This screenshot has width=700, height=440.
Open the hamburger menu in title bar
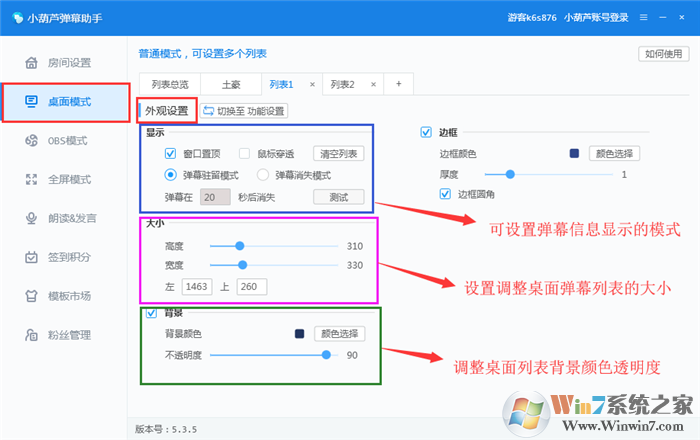[x=643, y=17]
